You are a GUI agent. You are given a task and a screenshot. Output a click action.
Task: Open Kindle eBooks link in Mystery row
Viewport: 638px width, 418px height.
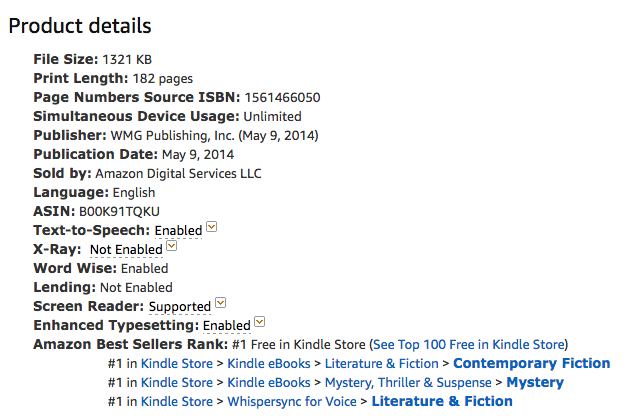(x=269, y=383)
